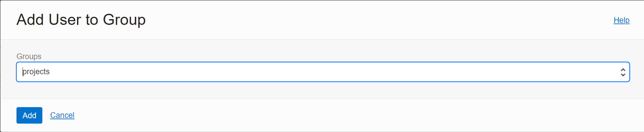This screenshot has height=132, width=644.
Task: Focus the Groups select field
Action: coord(323,72)
